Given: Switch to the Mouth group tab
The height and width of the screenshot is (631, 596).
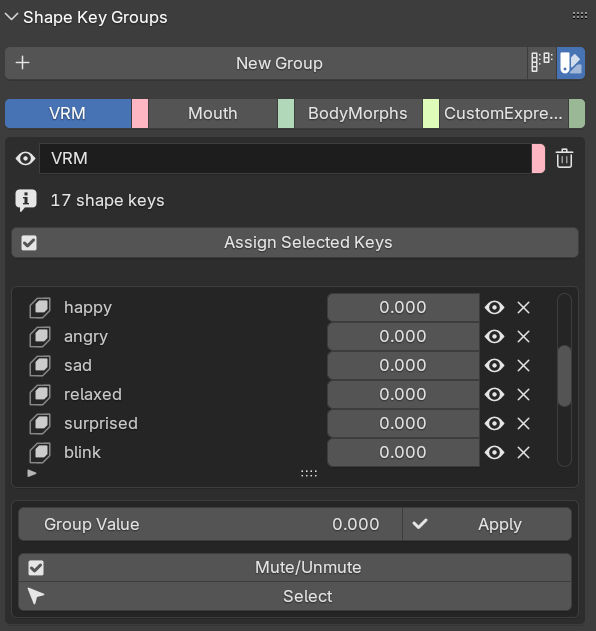Looking at the screenshot, I should pyautogui.click(x=213, y=113).
